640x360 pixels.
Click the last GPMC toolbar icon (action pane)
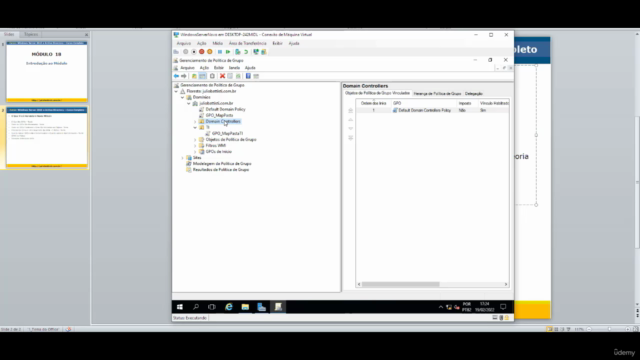click(256, 76)
